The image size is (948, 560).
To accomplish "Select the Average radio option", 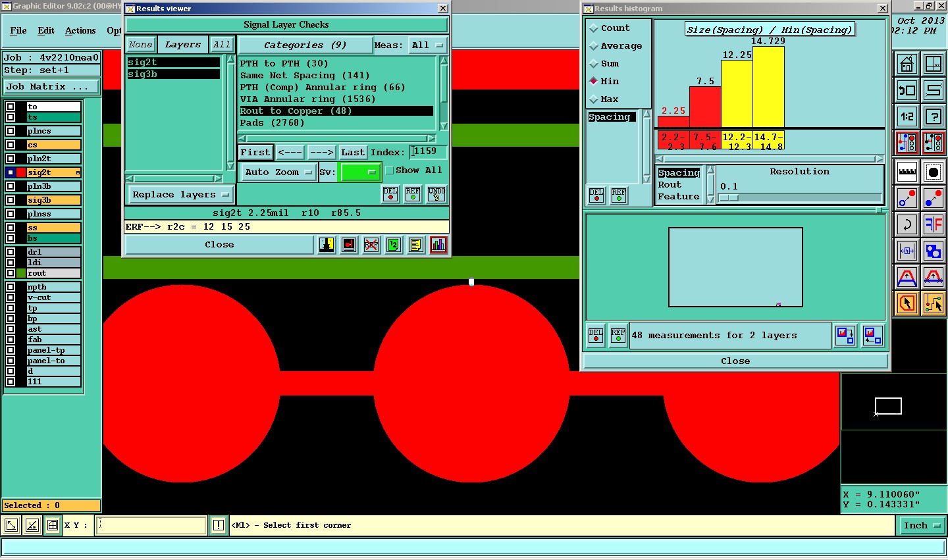I will pos(594,46).
